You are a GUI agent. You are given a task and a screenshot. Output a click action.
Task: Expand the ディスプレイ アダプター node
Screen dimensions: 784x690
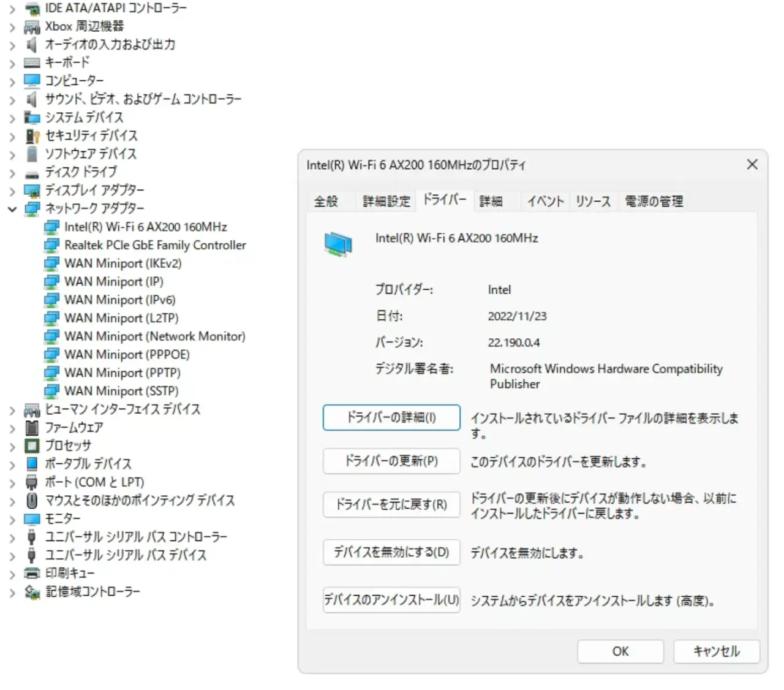(x=12, y=191)
